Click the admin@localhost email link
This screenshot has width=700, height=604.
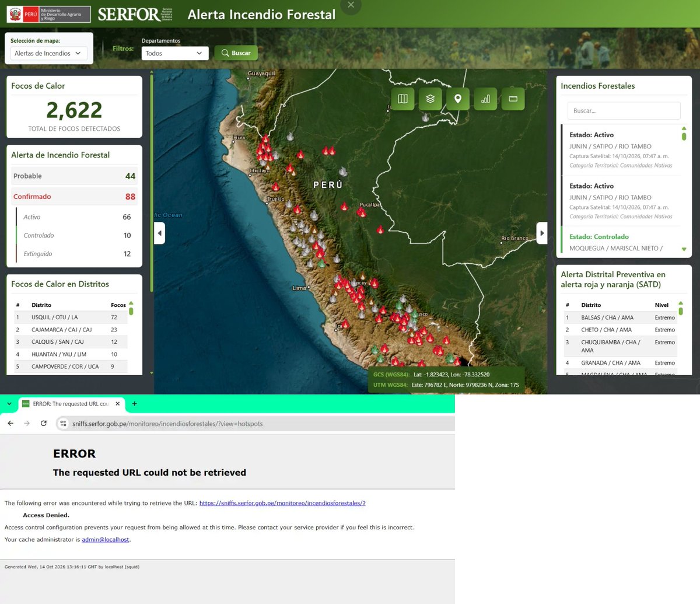[x=106, y=540]
